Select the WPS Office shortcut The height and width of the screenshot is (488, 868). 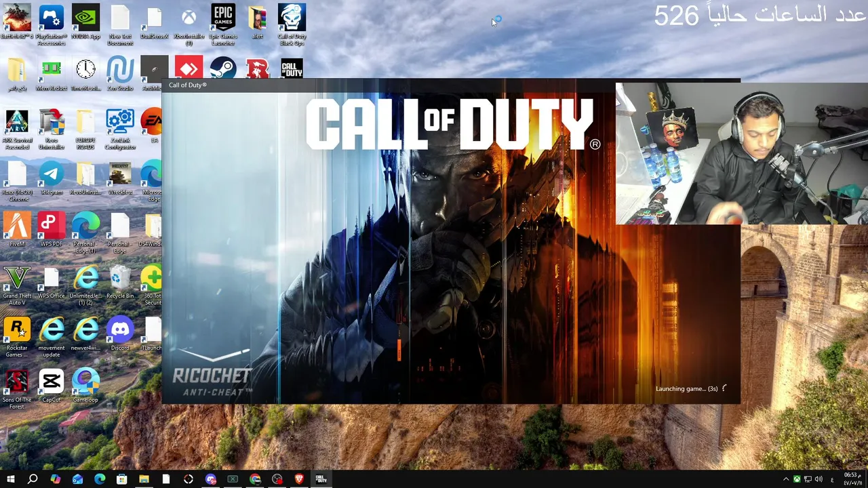51,283
